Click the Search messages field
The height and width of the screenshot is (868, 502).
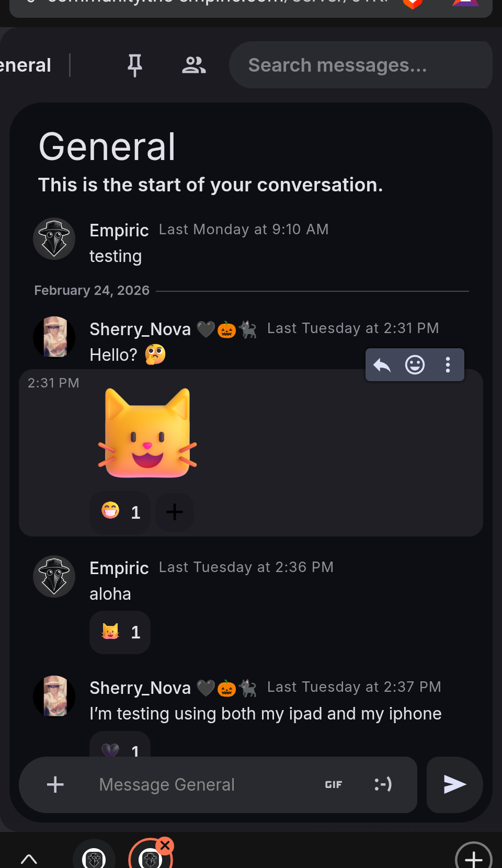point(361,65)
